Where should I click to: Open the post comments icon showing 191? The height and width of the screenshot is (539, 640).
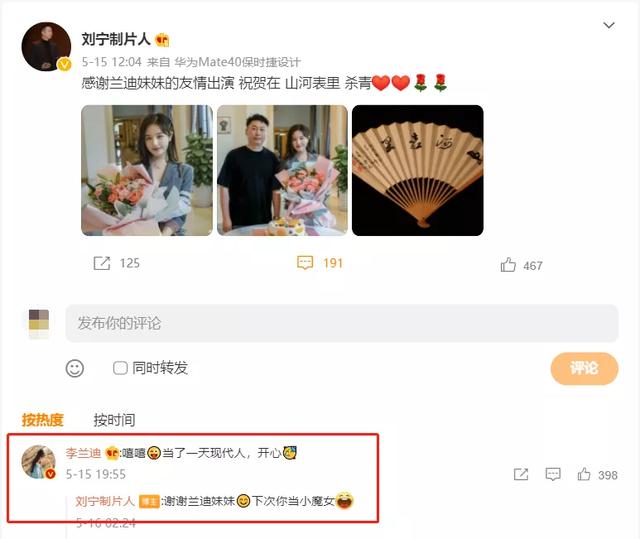tap(305, 263)
